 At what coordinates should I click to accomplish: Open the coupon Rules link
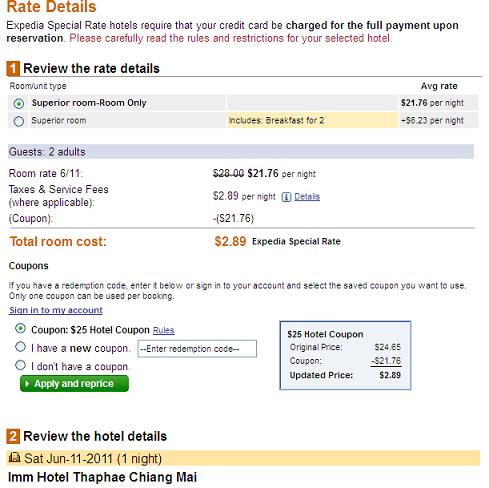(x=163, y=330)
